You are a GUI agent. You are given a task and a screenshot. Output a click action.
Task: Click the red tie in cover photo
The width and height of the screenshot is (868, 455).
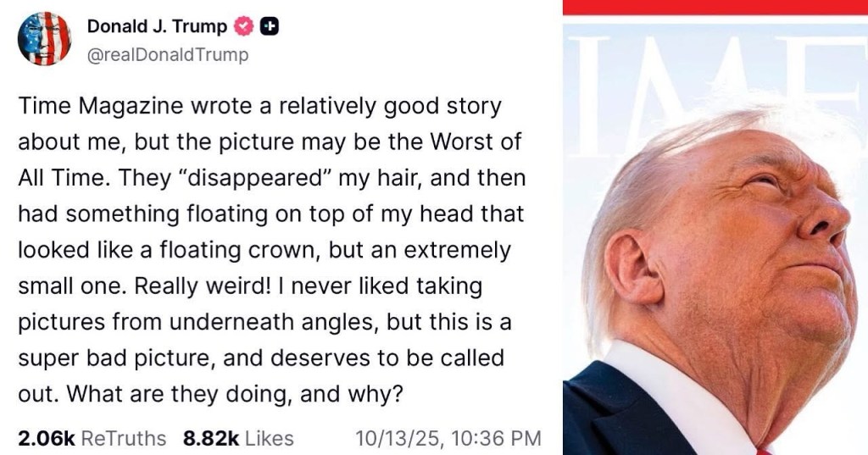pyautogui.click(x=765, y=451)
